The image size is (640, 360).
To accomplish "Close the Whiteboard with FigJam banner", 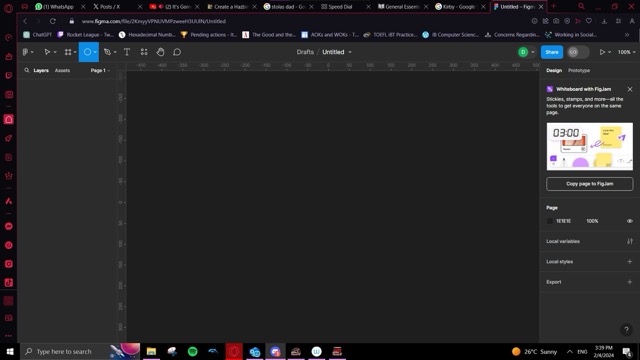I will pyautogui.click(x=630, y=89).
